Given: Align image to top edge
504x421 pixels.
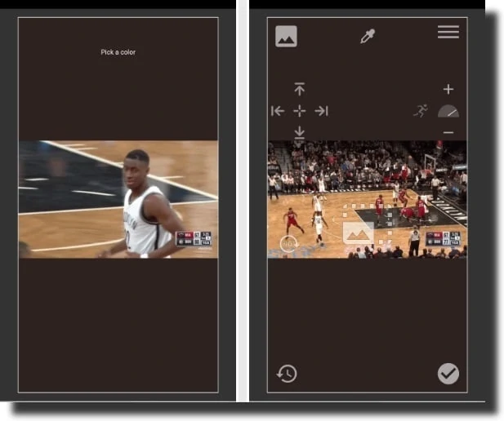Looking at the screenshot, I should click(299, 89).
